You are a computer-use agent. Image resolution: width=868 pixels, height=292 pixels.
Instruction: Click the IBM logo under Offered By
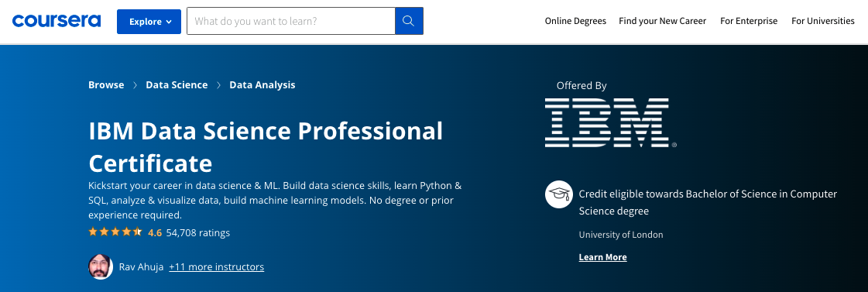pyautogui.click(x=610, y=123)
